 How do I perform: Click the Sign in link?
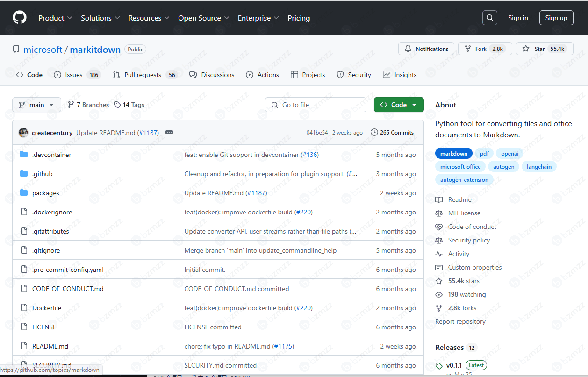pyautogui.click(x=518, y=18)
